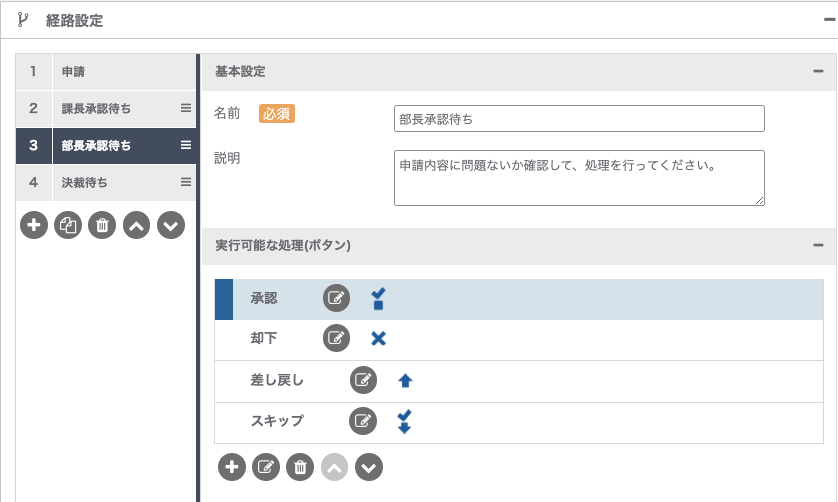Select the 承認 action row
This screenshot has width=838, height=502.
click(x=519, y=299)
